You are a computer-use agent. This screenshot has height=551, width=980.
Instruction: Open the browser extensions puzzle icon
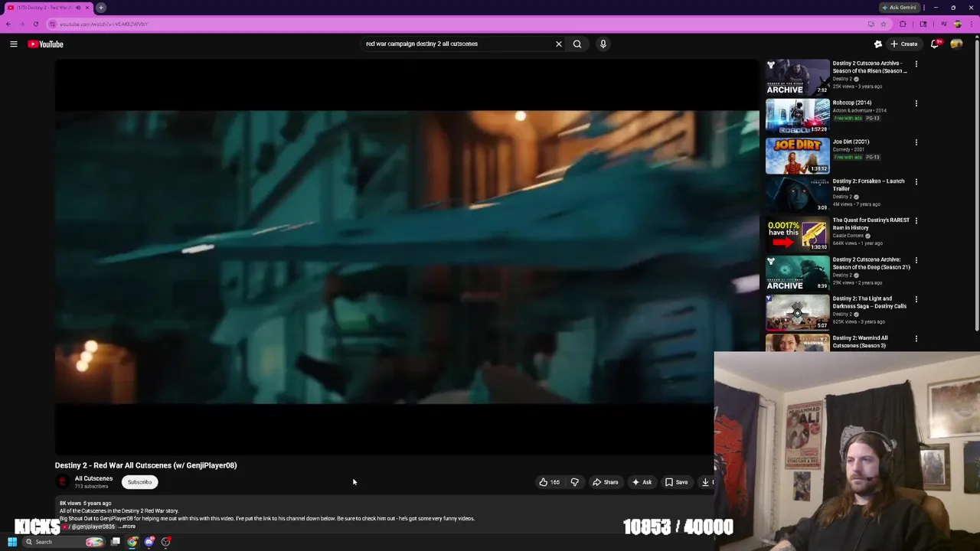[903, 24]
